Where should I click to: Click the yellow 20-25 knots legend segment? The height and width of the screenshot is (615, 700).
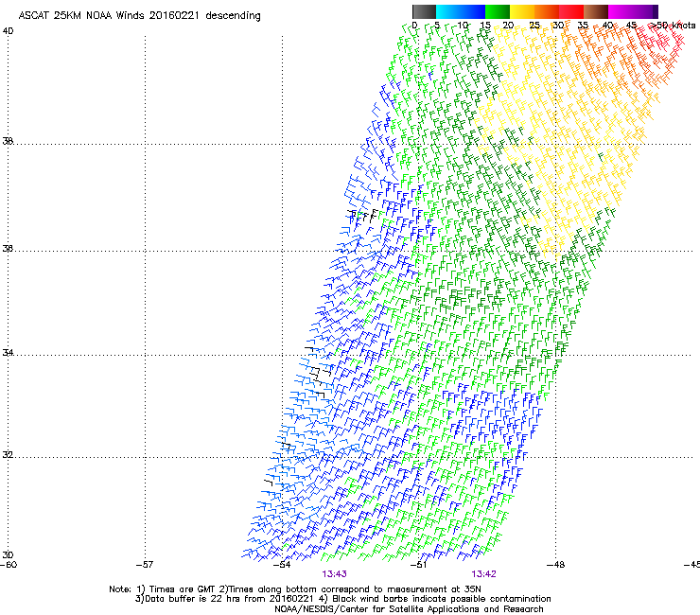click(522, 11)
